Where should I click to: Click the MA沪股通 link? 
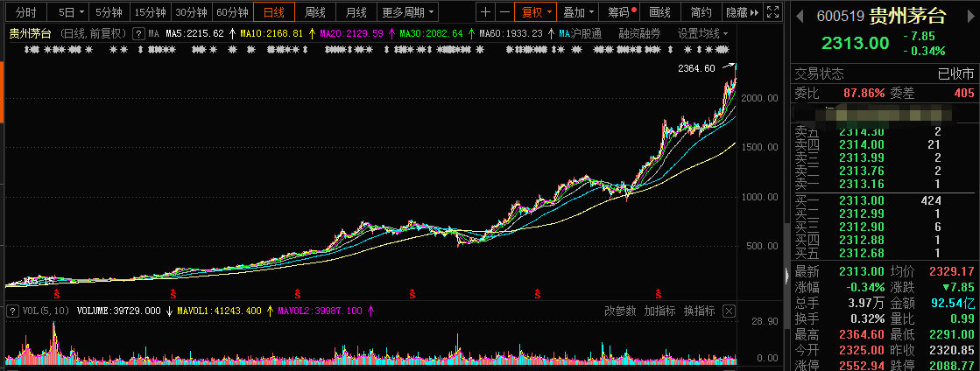pos(581,34)
